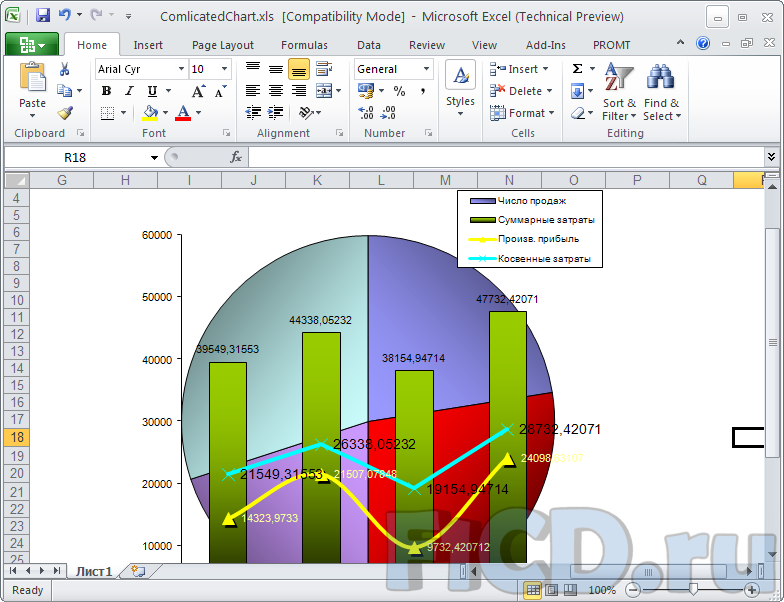Align text to the right
The image size is (784, 602).
click(x=298, y=90)
